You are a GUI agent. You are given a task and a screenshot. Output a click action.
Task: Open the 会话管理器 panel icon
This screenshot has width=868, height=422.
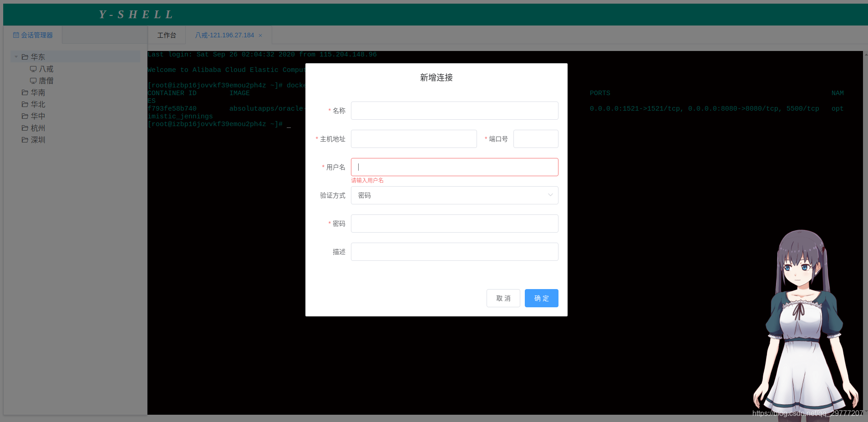[15, 35]
